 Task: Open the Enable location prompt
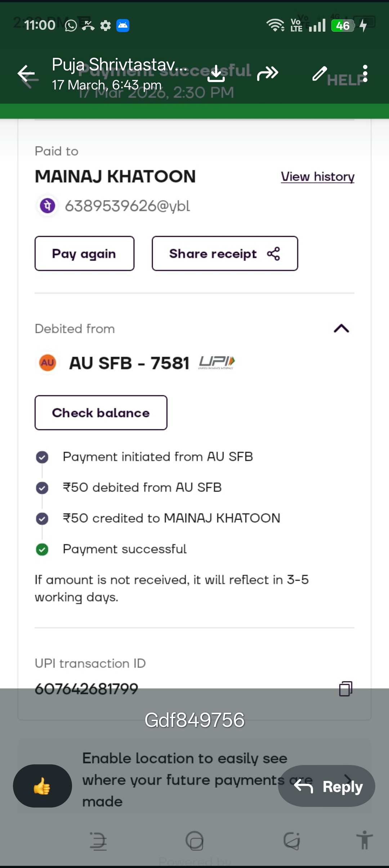(x=184, y=779)
